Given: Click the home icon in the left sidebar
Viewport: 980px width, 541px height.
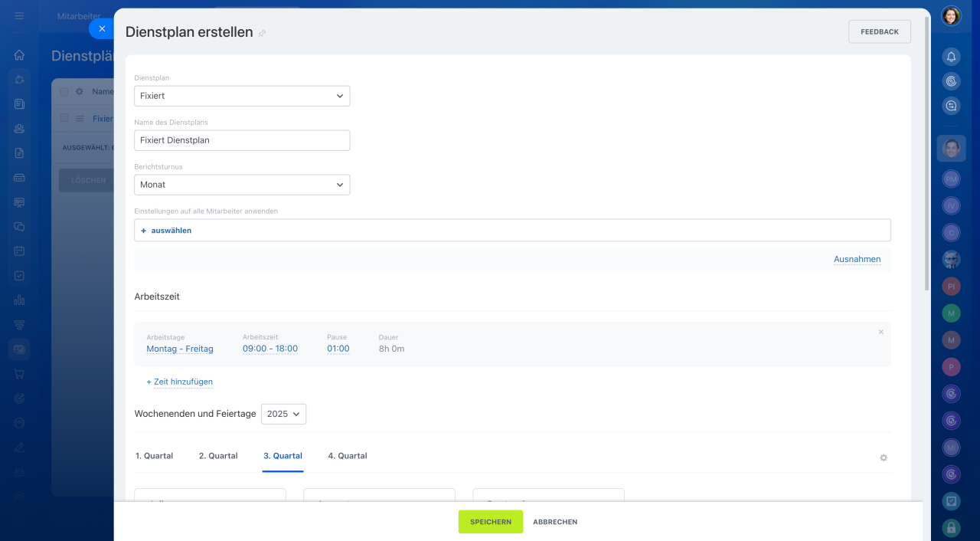Looking at the screenshot, I should pyautogui.click(x=19, y=55).
